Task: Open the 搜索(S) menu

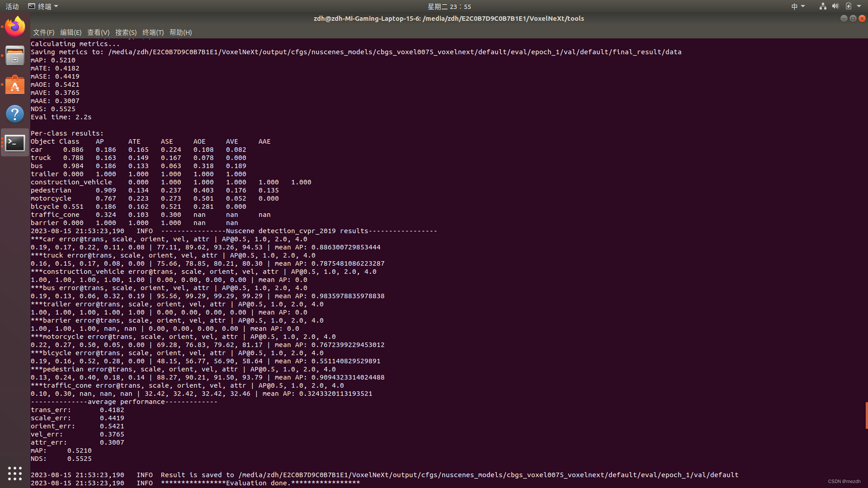Action: click(x=126, y=33)
